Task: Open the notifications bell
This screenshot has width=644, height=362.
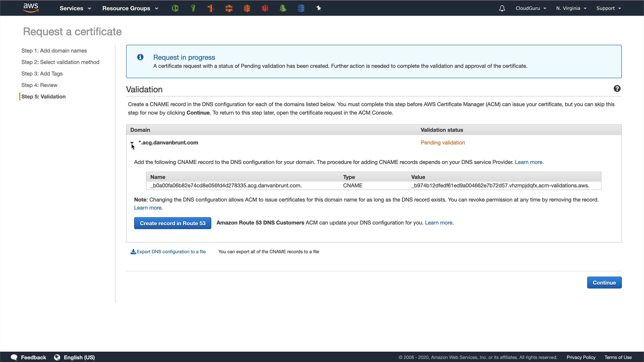Action: tap(502, 8)
